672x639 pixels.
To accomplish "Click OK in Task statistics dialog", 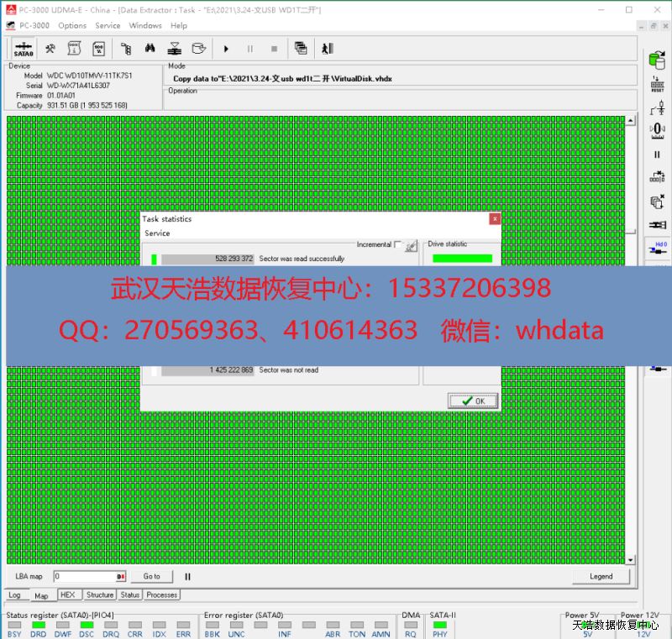I will click(473, 401).
